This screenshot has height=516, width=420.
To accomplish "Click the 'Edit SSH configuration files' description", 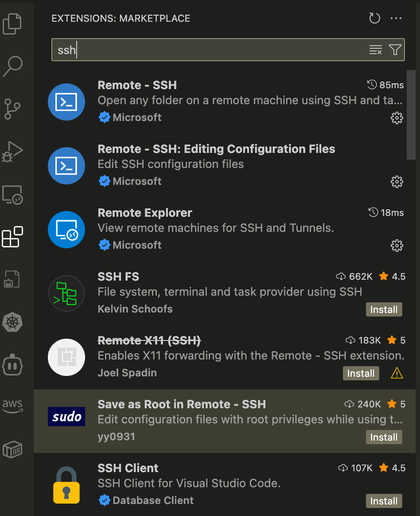I will (x=171, y=164).
